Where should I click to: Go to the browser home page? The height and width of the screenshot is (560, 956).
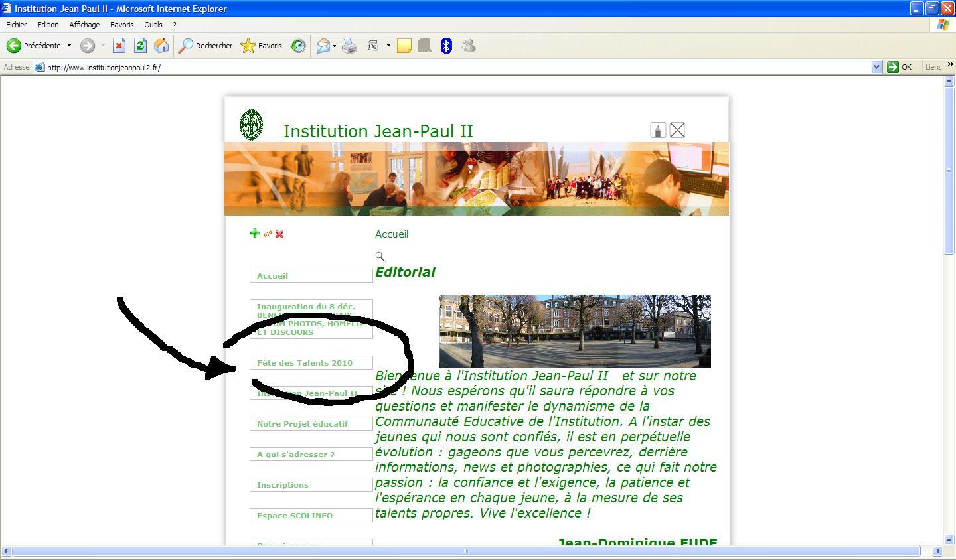(161, 46)
